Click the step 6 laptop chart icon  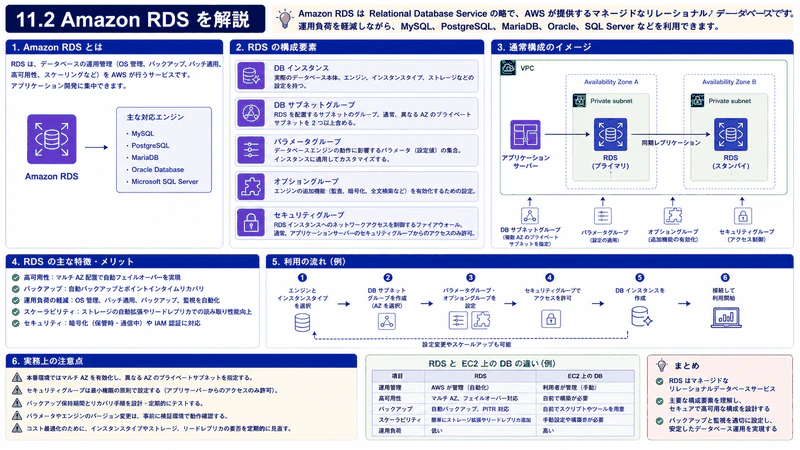[726, 317]
